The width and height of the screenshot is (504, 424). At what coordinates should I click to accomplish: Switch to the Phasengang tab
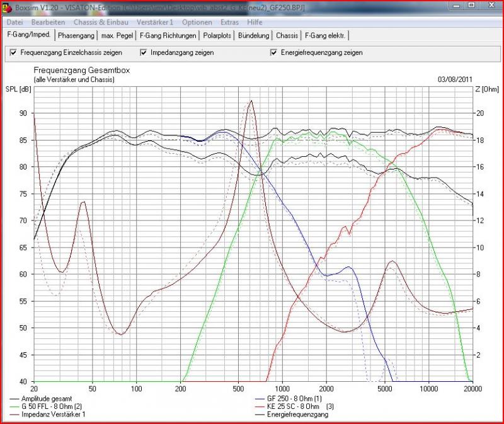coord(76,36)
